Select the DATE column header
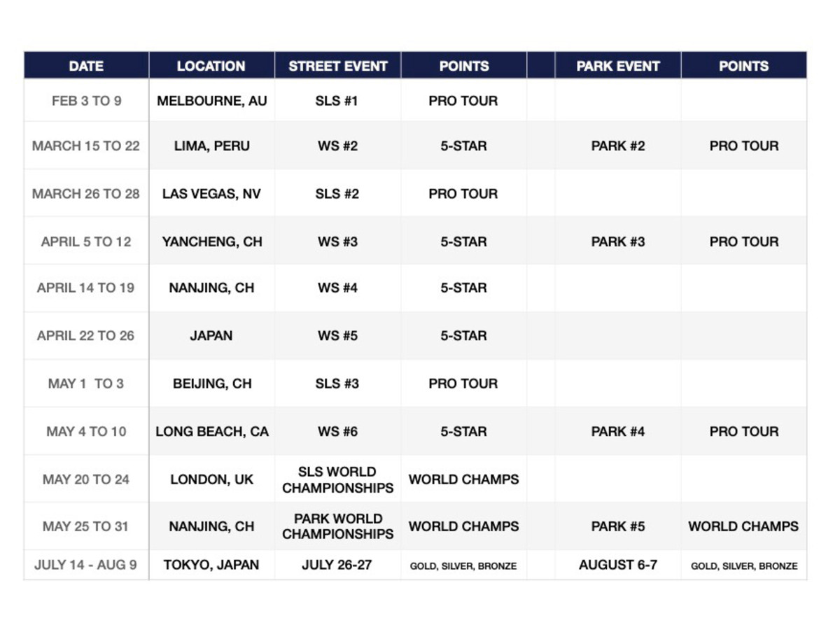 point(86,66)
